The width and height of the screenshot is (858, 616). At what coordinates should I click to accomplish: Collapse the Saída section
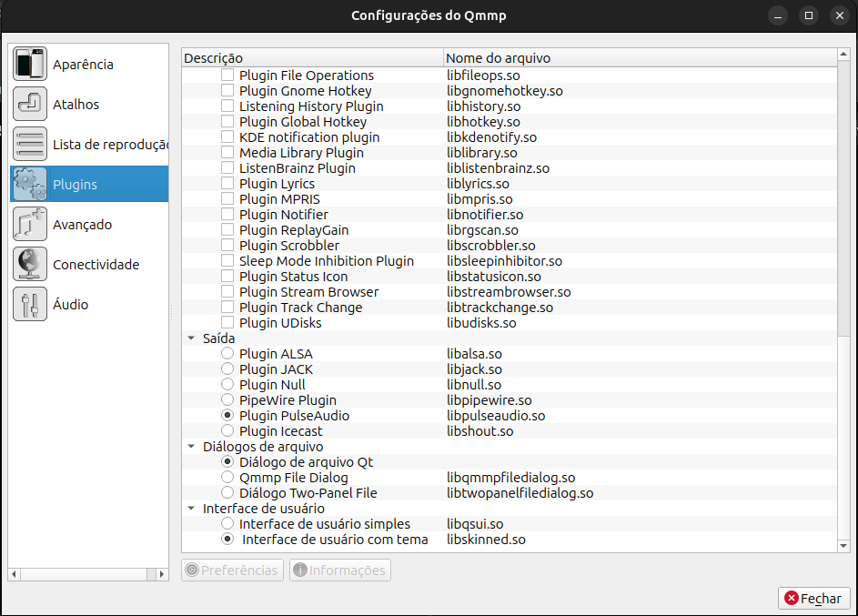tap(190, 338)
